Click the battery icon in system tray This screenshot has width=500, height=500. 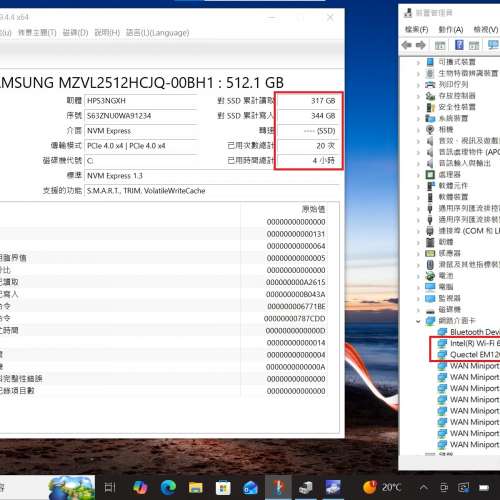(484, 488)
